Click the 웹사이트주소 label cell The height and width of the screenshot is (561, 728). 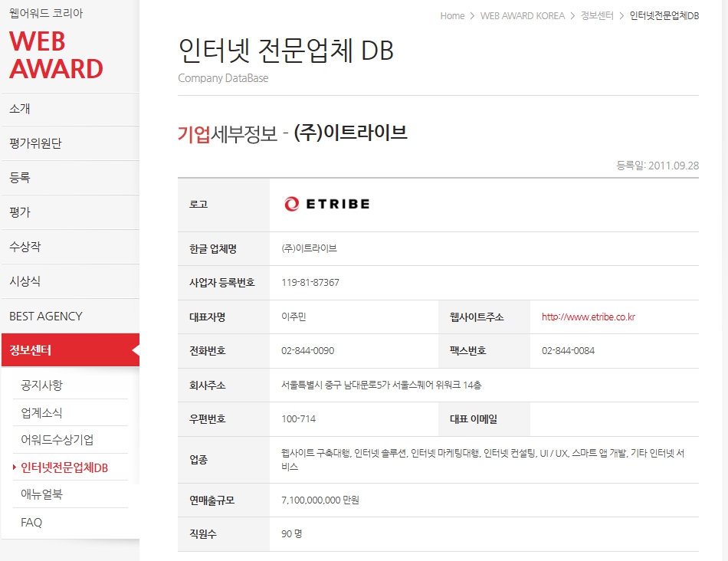484,317
